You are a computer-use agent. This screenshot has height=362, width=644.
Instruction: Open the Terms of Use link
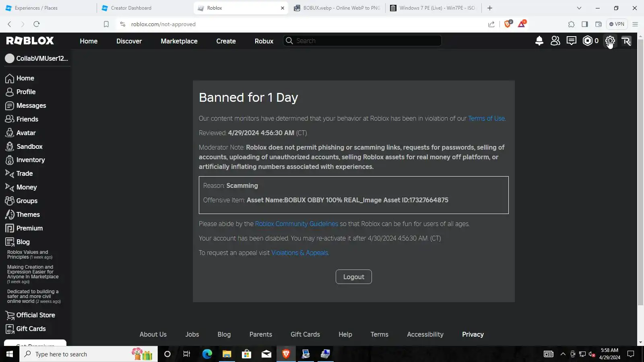click(486, 118)
